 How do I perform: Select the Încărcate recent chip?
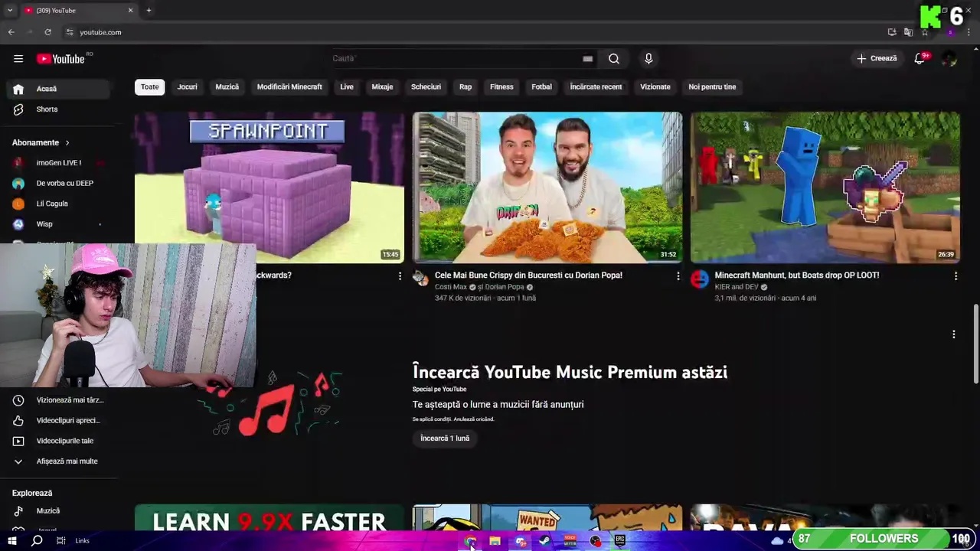point(596,87)
